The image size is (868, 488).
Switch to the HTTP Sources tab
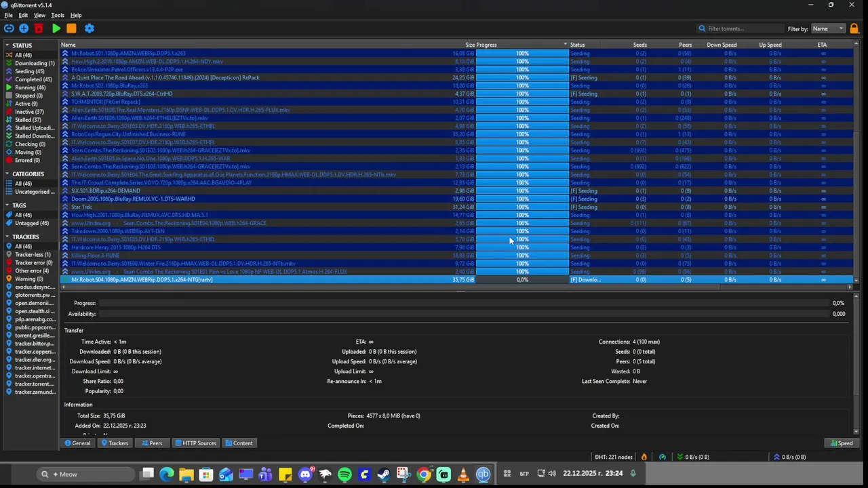196,443
